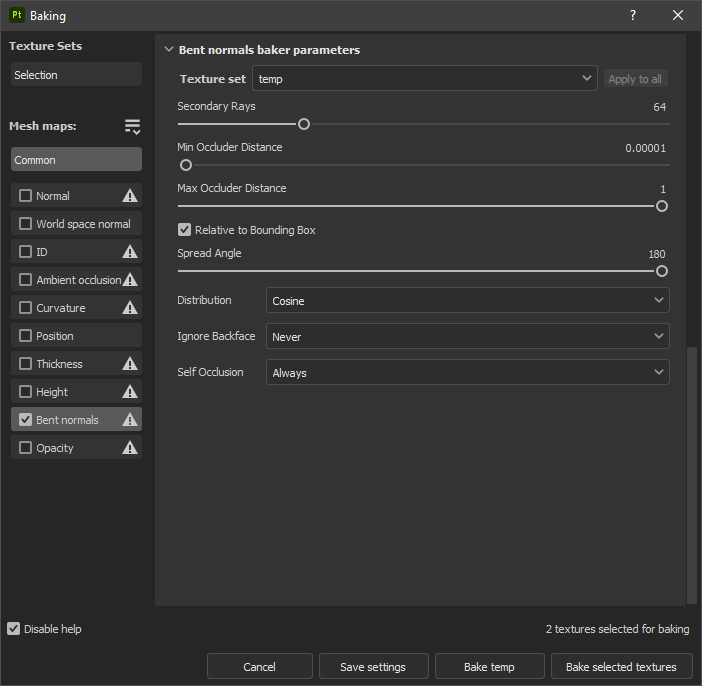The width and height of the screenshot is (702, 686).
Task: Enable the Normal mesh map checkbox
Action: (26, 196)
